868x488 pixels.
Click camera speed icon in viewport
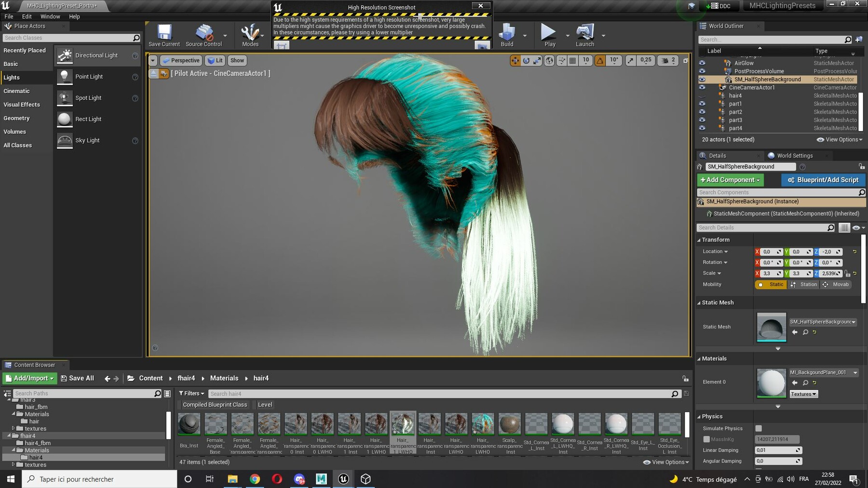pyautogui.click(x=665, y=60)
